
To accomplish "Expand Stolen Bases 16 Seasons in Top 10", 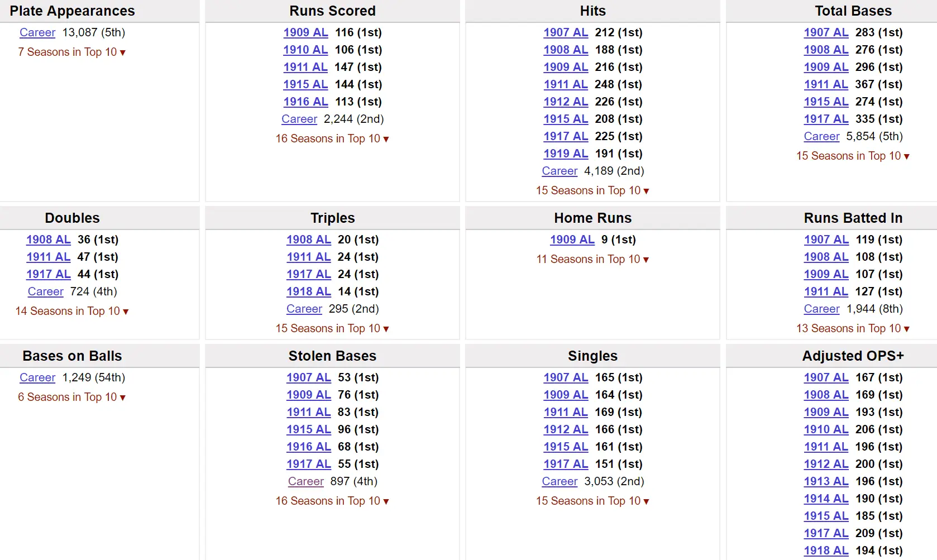I will point(332,501).
